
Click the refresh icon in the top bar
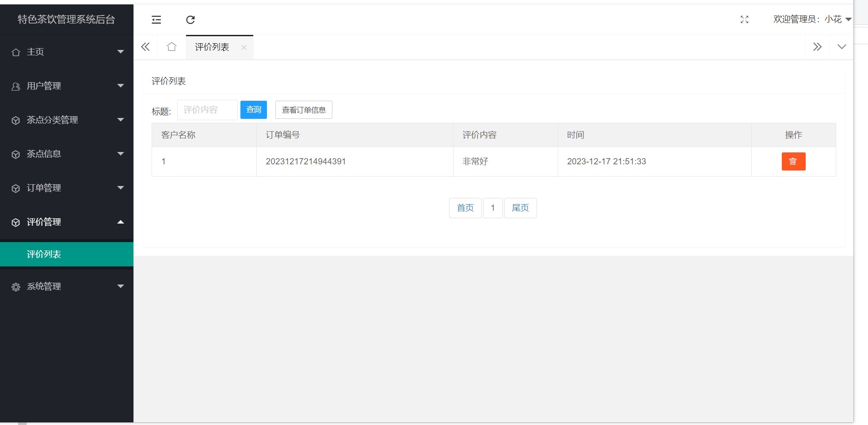click(190, 19)
